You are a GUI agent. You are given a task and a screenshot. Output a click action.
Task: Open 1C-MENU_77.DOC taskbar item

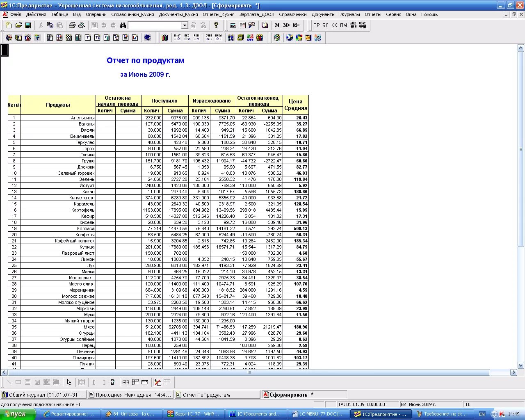coord(318,414)
